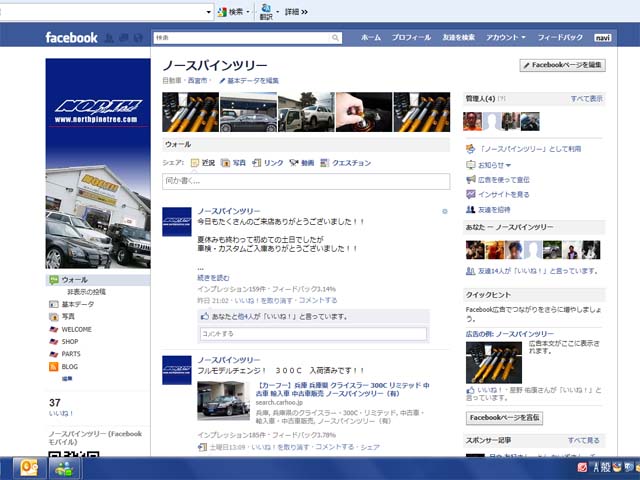Open SHOP tab in sidebar

[x=63, y=342]
